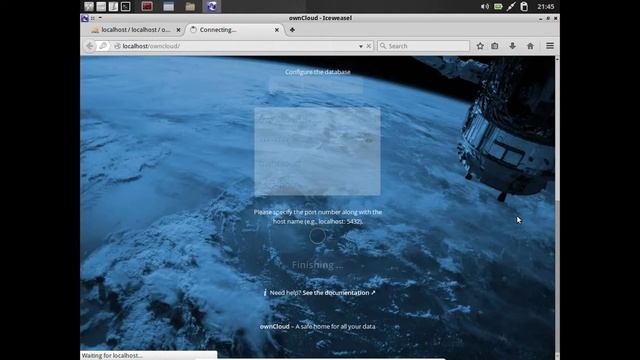This screenshot has height=360, width=640.
Task: Open the file manager folder taskbar item
Action: [x=190, y=6]
